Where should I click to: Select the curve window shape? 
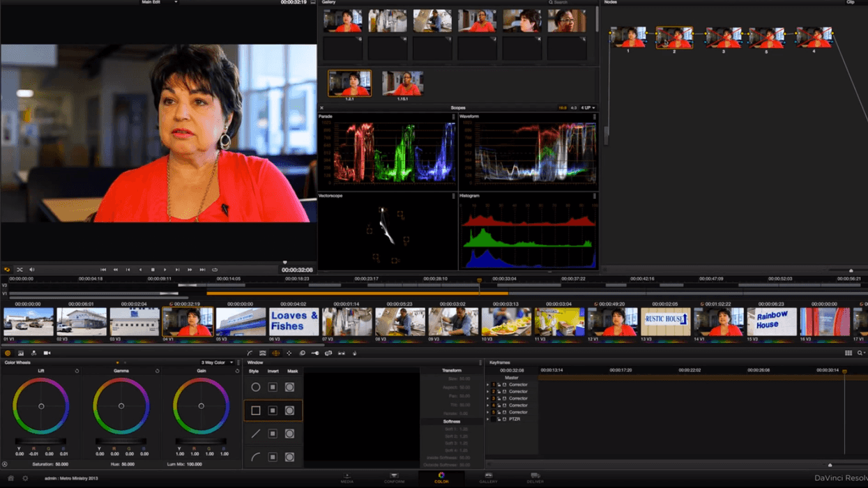tap(256, 457)
